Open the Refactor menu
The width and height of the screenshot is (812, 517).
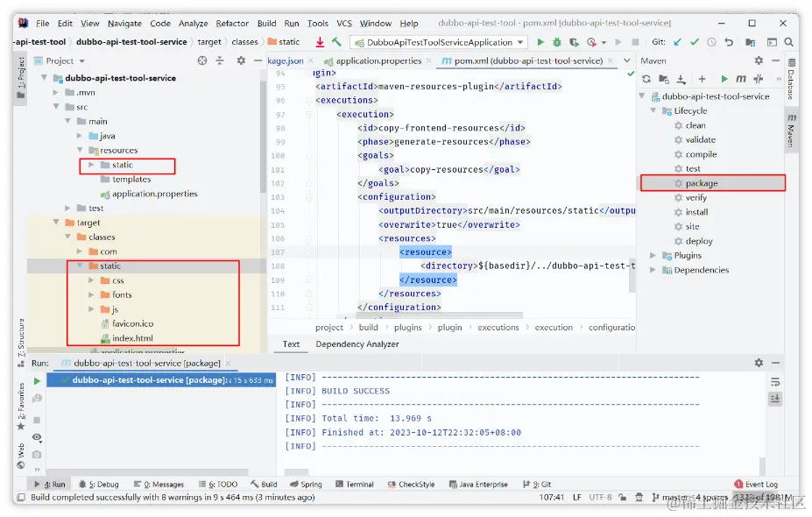[232, 24]
